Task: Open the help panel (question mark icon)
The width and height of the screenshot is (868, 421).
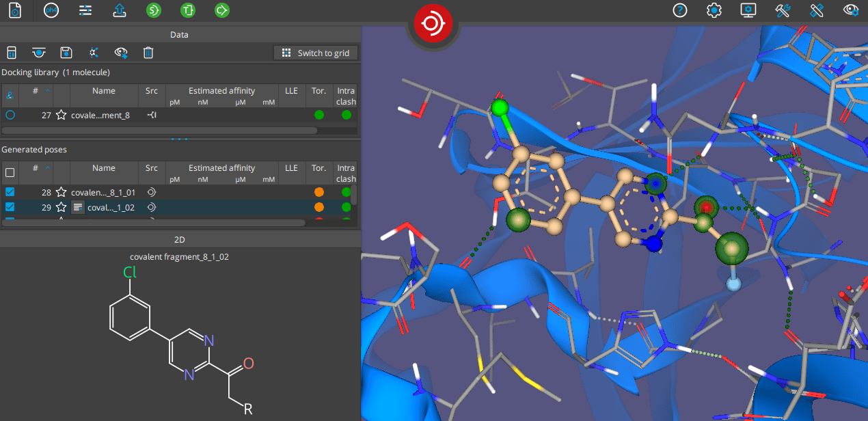Action: click(679, 10)
